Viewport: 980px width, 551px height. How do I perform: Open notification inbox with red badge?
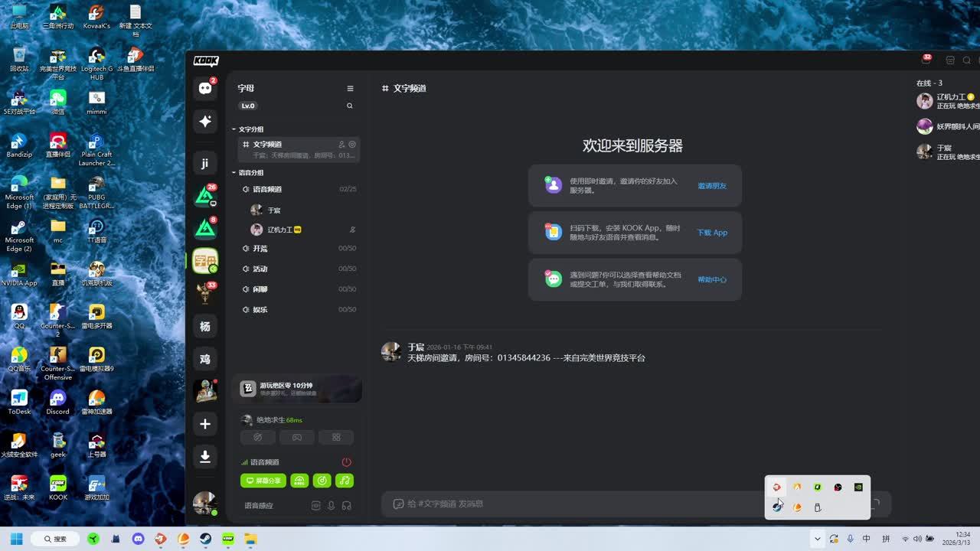point(925,60)
